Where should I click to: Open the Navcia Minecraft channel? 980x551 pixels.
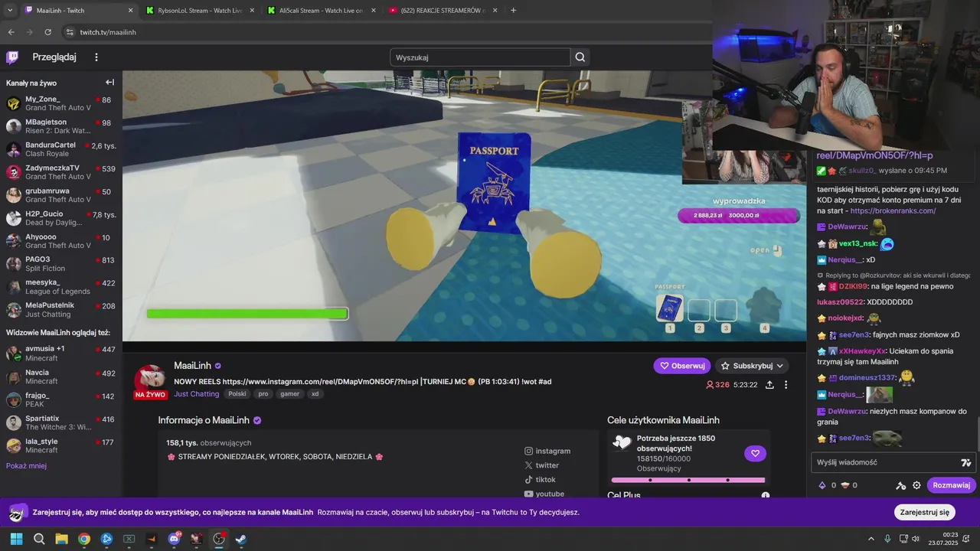[61, 377]
